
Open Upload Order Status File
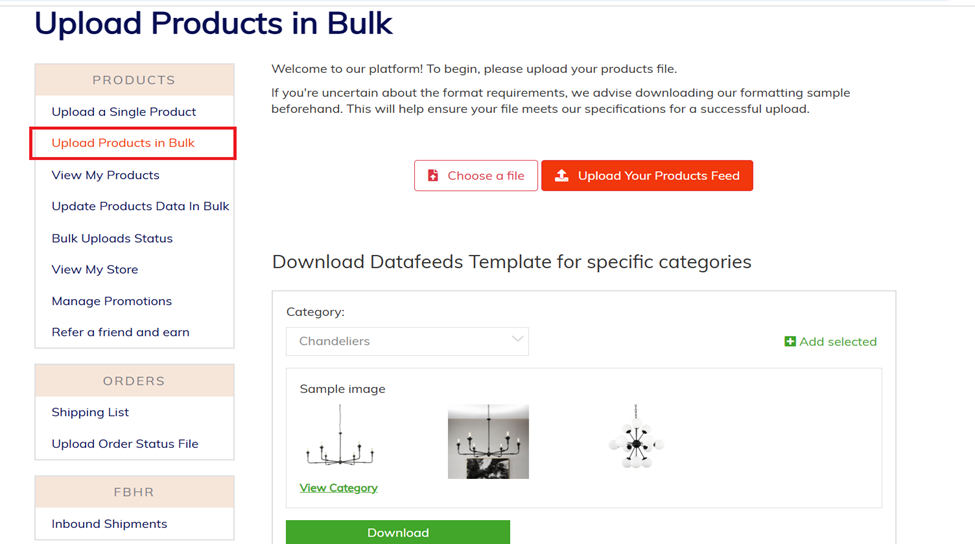point(125,444)
